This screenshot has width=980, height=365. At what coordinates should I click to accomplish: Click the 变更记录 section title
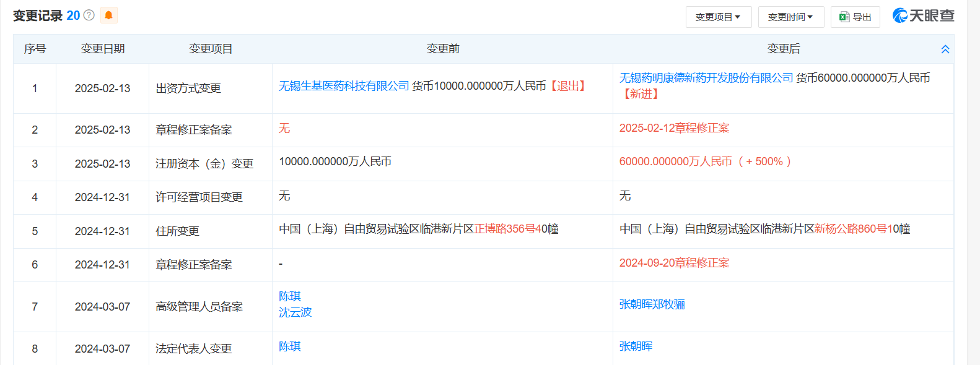(38, 15)
